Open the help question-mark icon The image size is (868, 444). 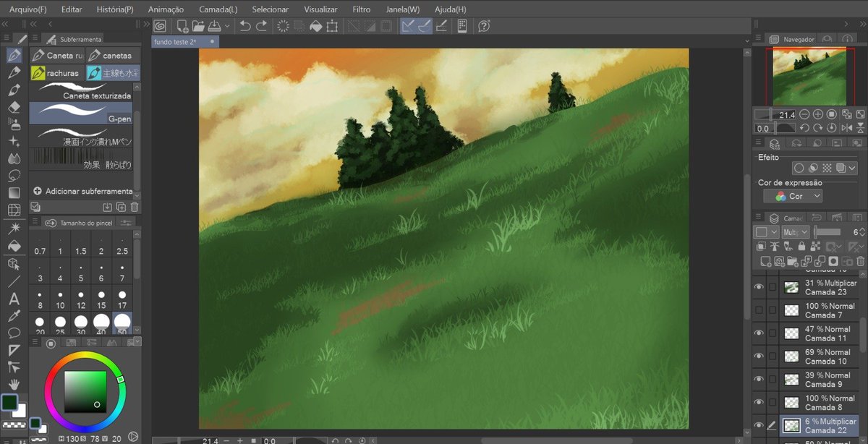tap(484, 26)
